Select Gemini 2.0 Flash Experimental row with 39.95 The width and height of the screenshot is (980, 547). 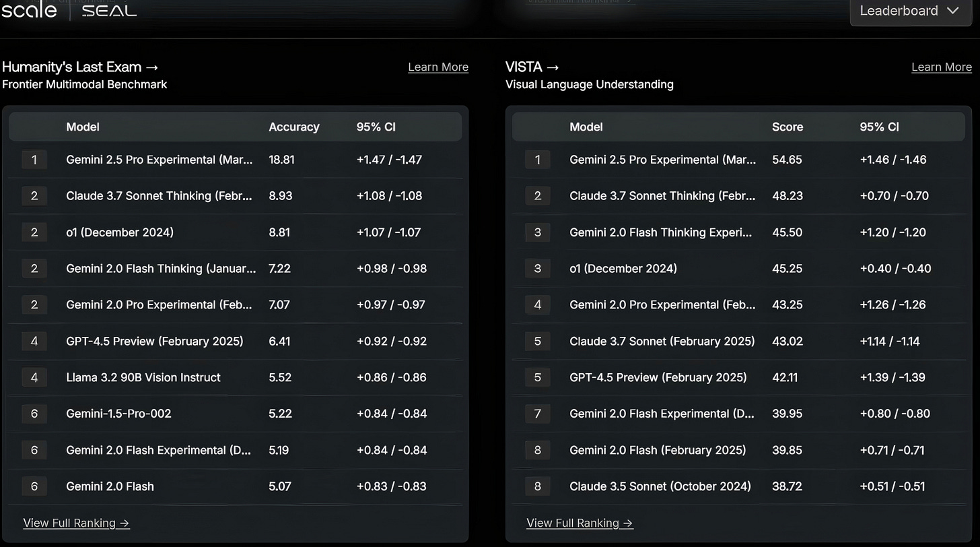739,414
